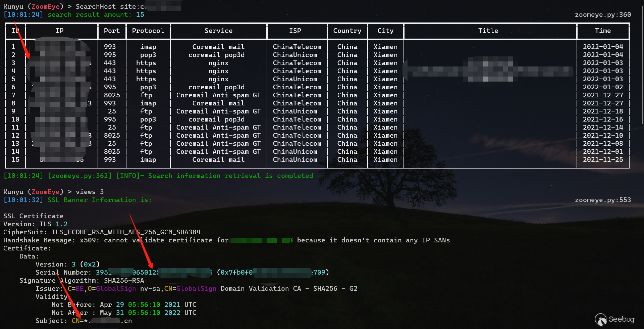
Task: Click the 'search result amount: 15' message
Action: [x=96, y=15]
